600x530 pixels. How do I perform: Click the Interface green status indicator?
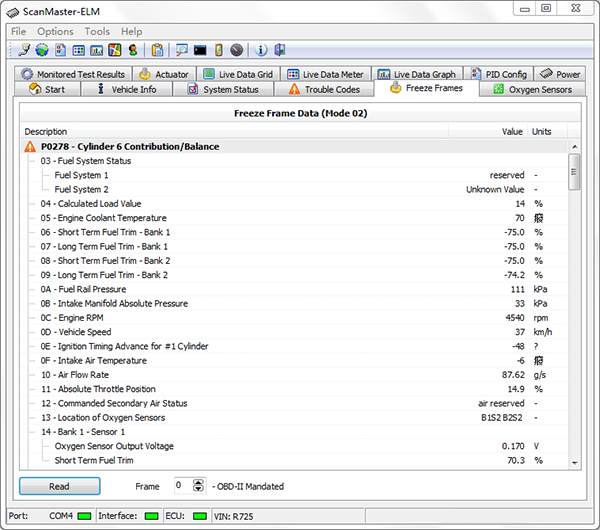[152, 516]
